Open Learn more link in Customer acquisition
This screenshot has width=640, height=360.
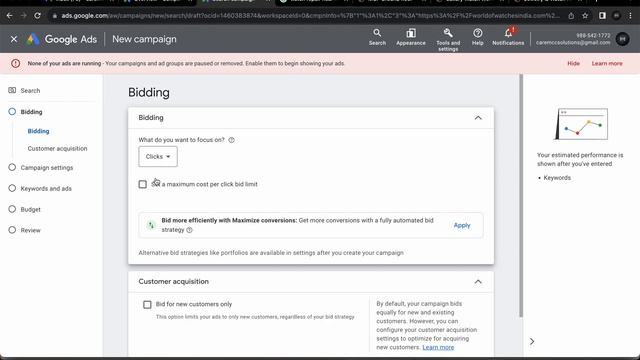(438, 347)
